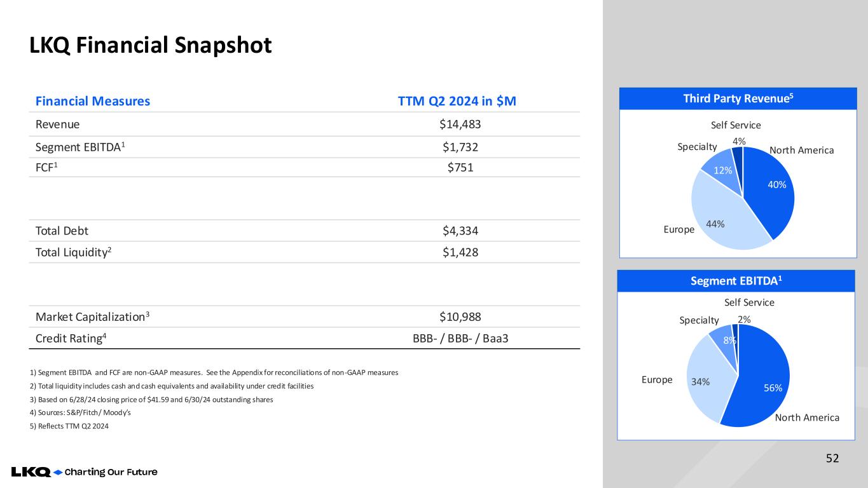
Task: Click the page number 52
Action: click(833, 458)
